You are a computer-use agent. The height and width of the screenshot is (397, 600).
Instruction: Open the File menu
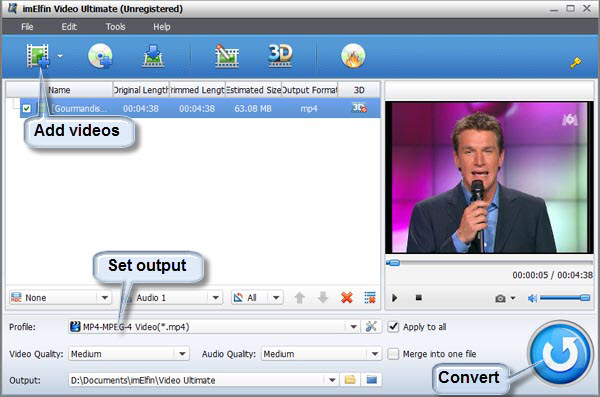[x=27, y=27]
